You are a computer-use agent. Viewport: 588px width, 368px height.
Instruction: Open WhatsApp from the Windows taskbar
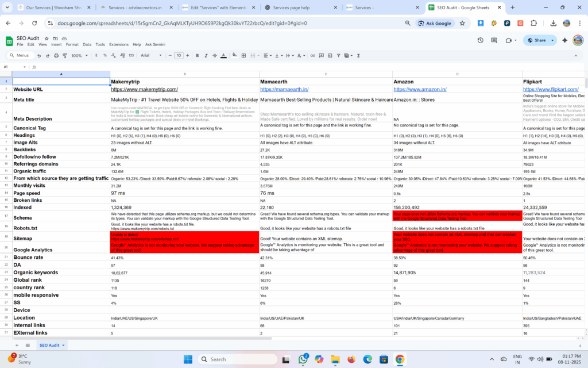point(303,359)
